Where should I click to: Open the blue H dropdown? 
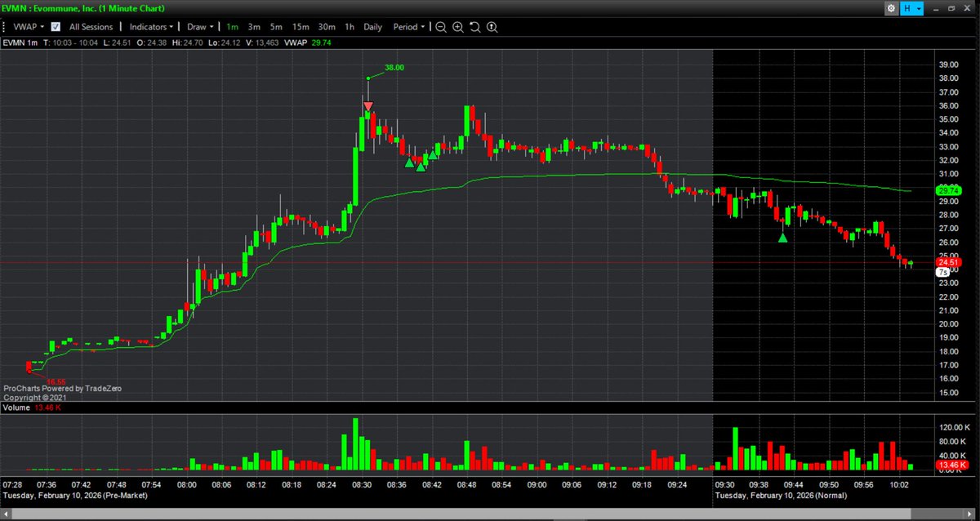point(911,8)
